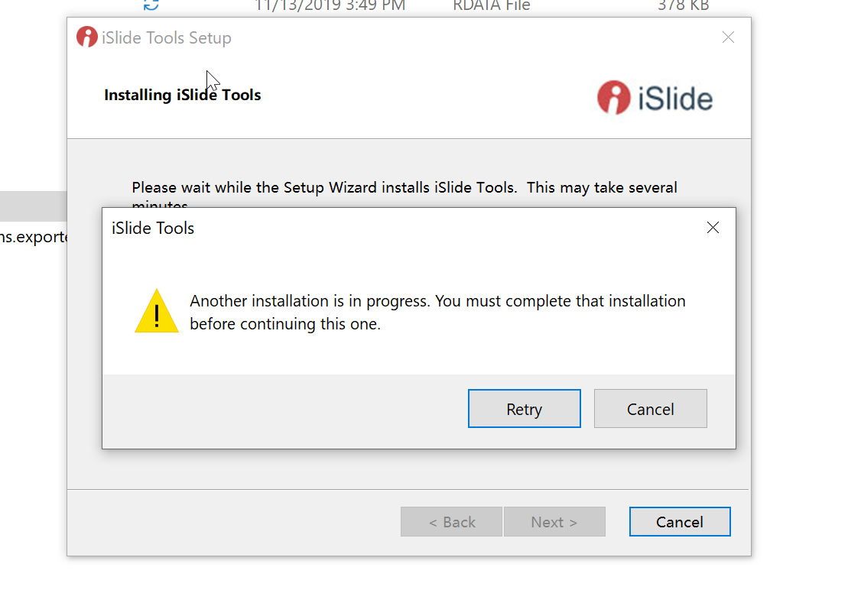Screen dimensions: 848x616
Task: Click the Another installation is in progress message
Action: [437, 313]
